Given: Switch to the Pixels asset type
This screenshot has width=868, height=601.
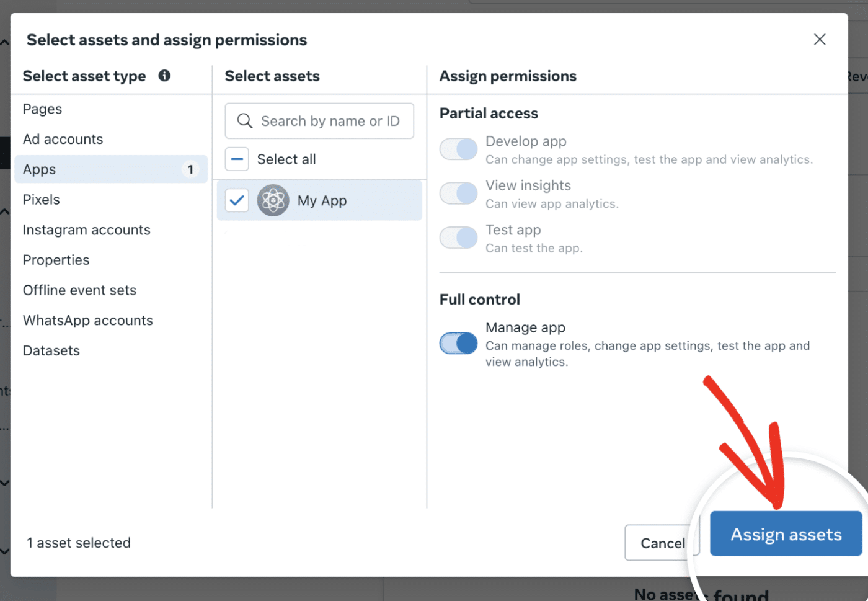Looking at the screenshot, I should pyautogui.click(x=41, y=199).
